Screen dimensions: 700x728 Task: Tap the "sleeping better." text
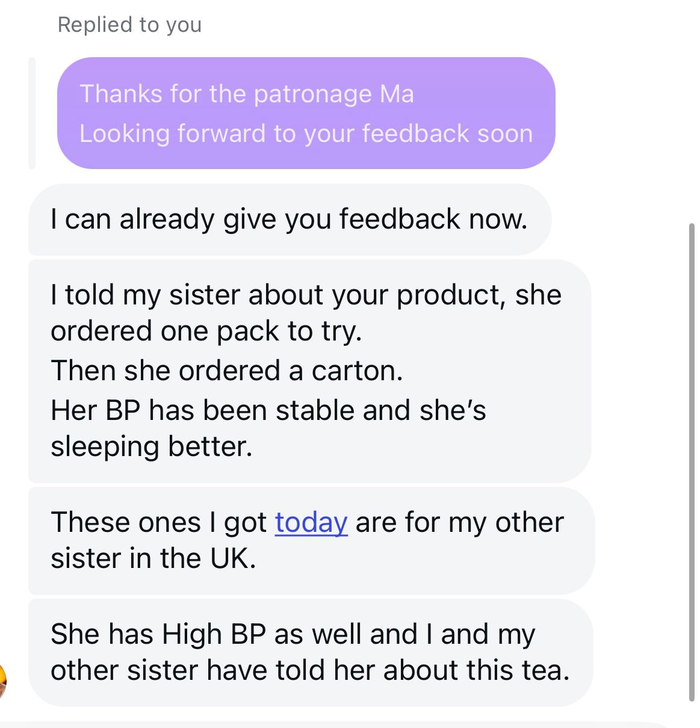[151, 446]
